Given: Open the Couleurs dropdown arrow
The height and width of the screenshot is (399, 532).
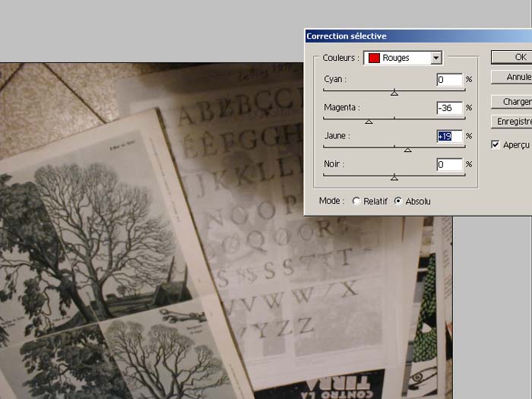Looking at the screenshot, I should coord(436,58).
